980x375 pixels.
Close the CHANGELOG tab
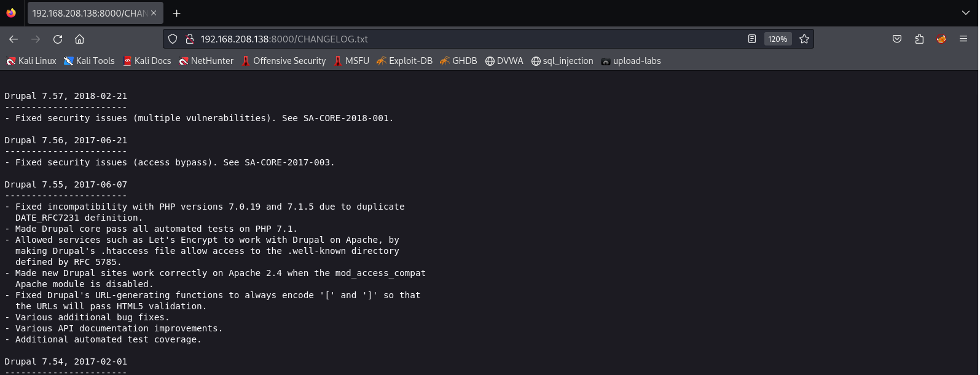coord(154,13)
